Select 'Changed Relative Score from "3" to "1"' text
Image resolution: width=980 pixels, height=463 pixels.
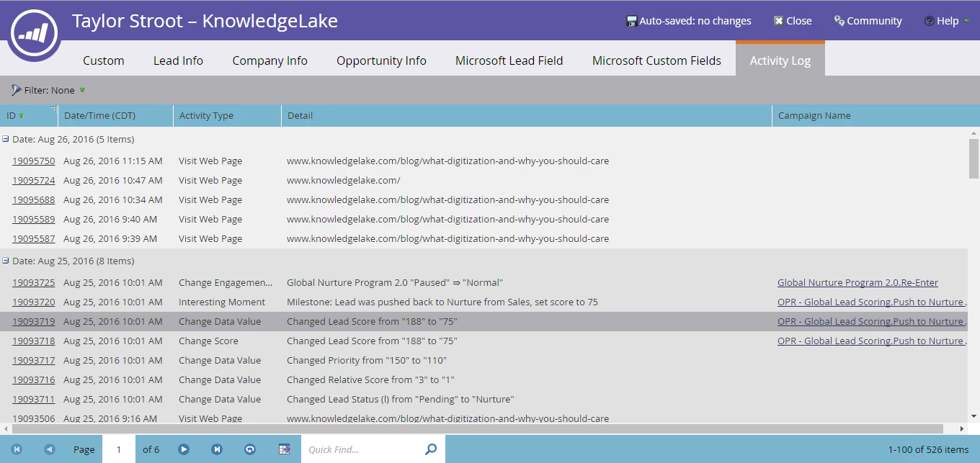pos(370,379)
